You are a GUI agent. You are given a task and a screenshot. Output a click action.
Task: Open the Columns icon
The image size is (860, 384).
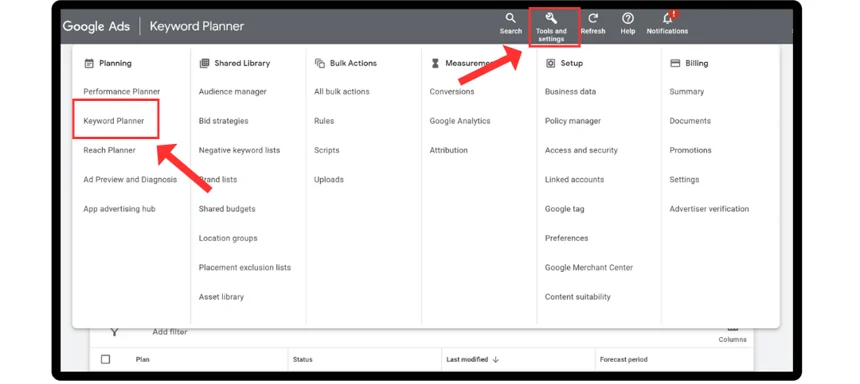[x=732, y=330]
